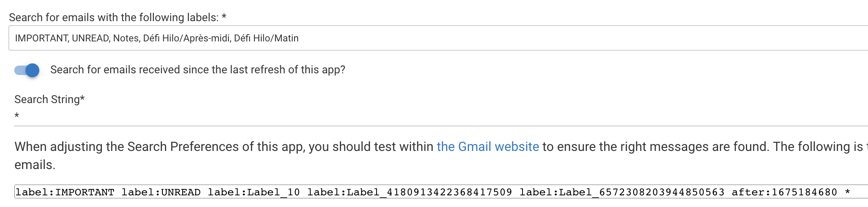Click the 'When adjusting the Search Preferences' paragraph

pyautogui.click(x=216, y=147)
